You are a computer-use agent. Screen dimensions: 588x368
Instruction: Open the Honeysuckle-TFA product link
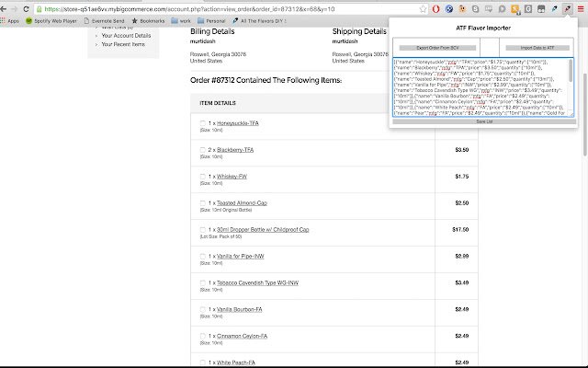[238, 123]
